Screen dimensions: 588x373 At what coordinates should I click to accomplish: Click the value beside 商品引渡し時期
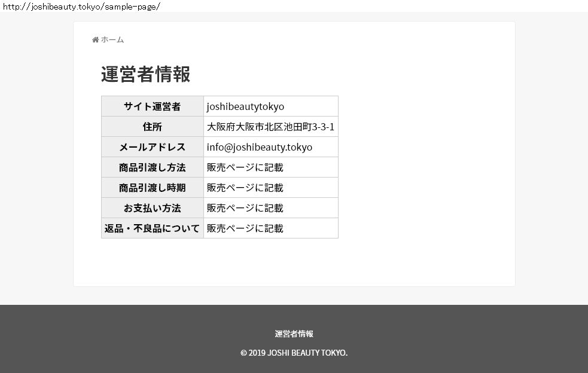coord(245,188)
